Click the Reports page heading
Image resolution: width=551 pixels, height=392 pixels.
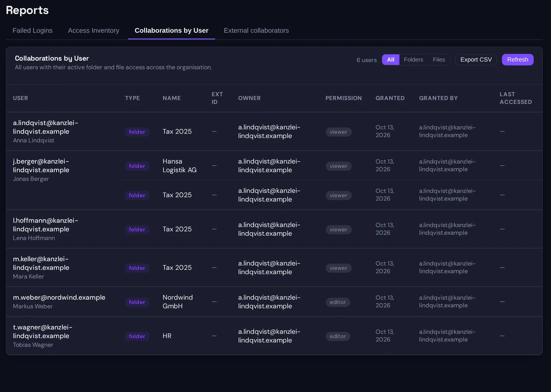pos(27,10)
